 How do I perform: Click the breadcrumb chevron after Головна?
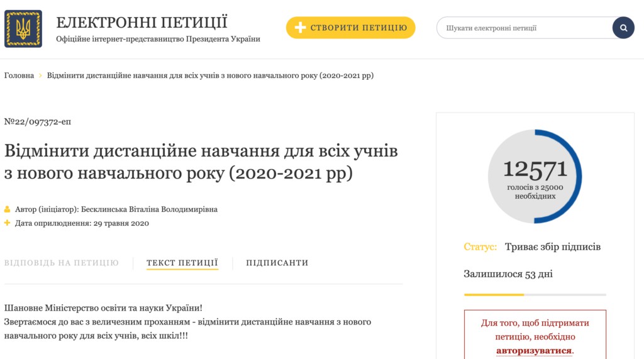tap(40, 75)
